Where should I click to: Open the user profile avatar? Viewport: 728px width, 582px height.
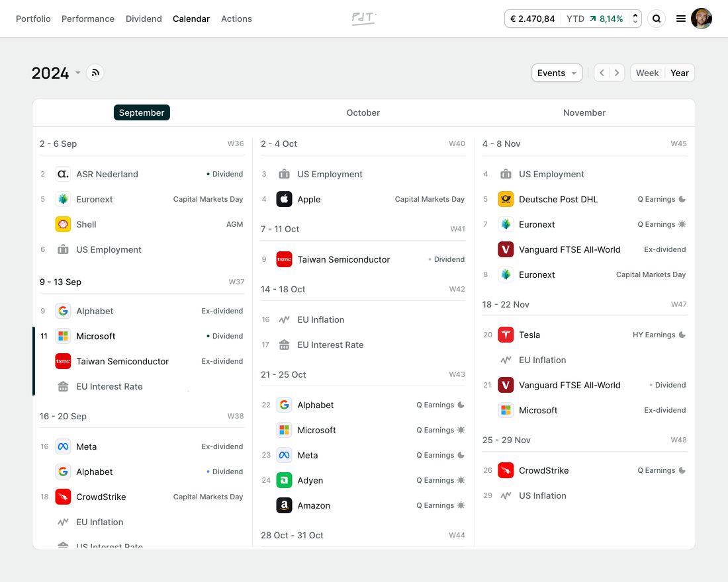tap(701, 19)
